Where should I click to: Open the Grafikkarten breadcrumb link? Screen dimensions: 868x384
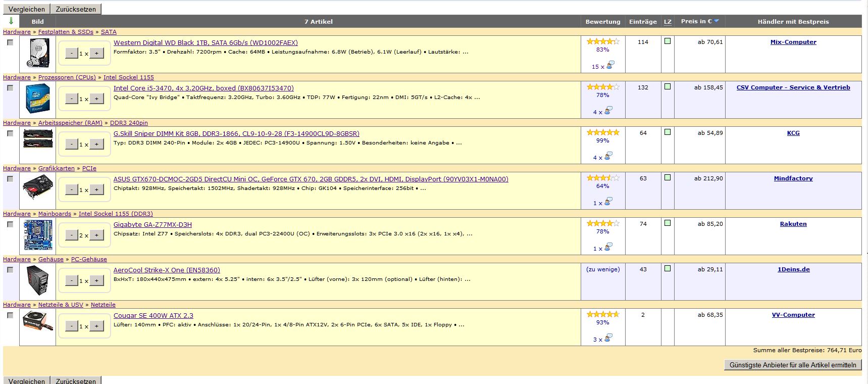coord(57,168)
